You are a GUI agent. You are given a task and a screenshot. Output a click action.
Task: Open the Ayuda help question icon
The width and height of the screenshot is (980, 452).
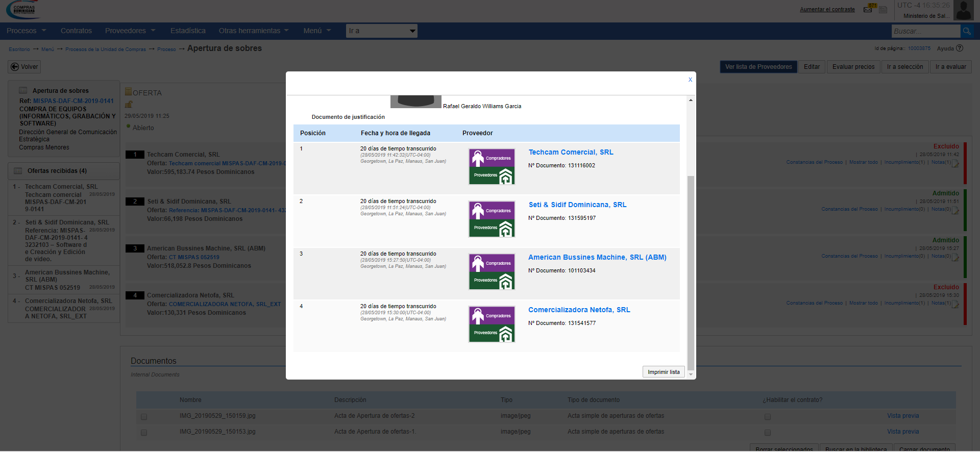960,48
